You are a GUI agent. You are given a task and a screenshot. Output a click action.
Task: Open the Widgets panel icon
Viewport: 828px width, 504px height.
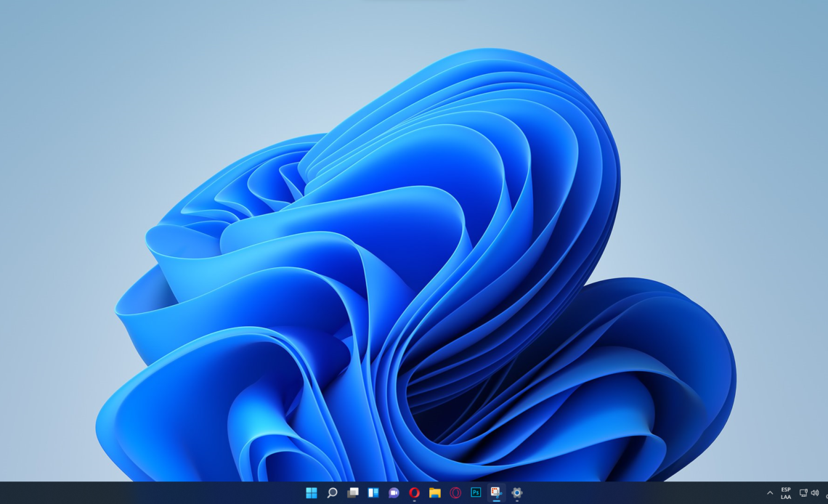point(373,493)
